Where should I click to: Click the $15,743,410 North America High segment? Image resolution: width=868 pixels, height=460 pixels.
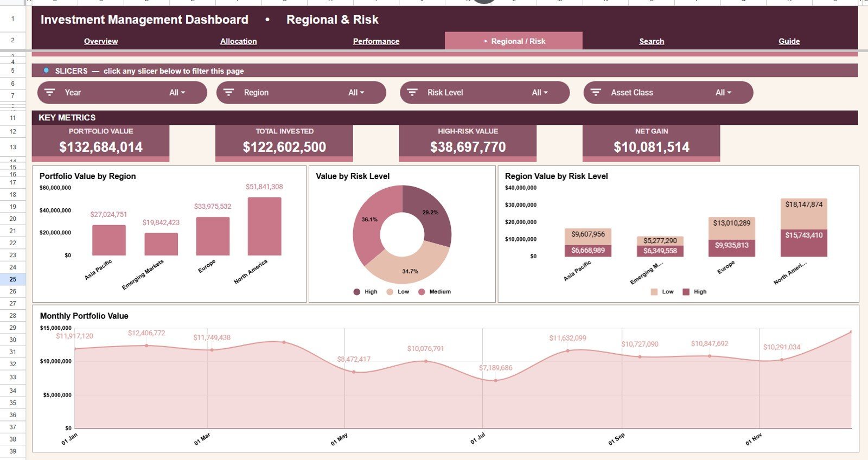(x=804, y=243)
